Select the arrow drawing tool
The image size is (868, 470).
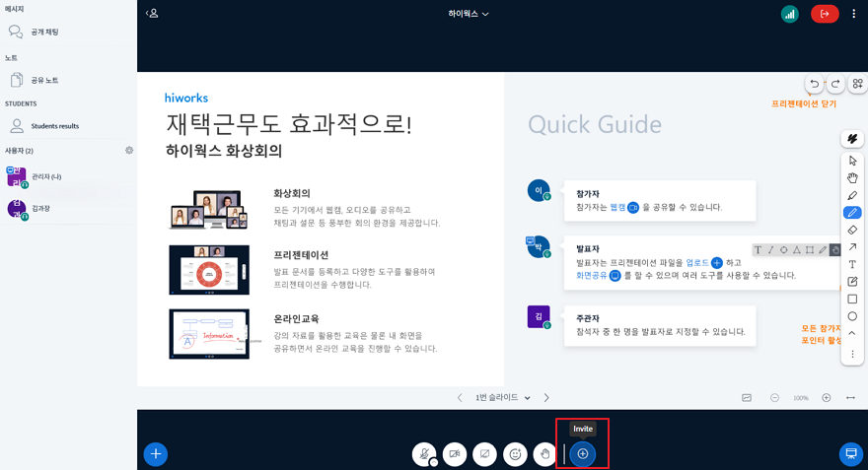point(852,247)
